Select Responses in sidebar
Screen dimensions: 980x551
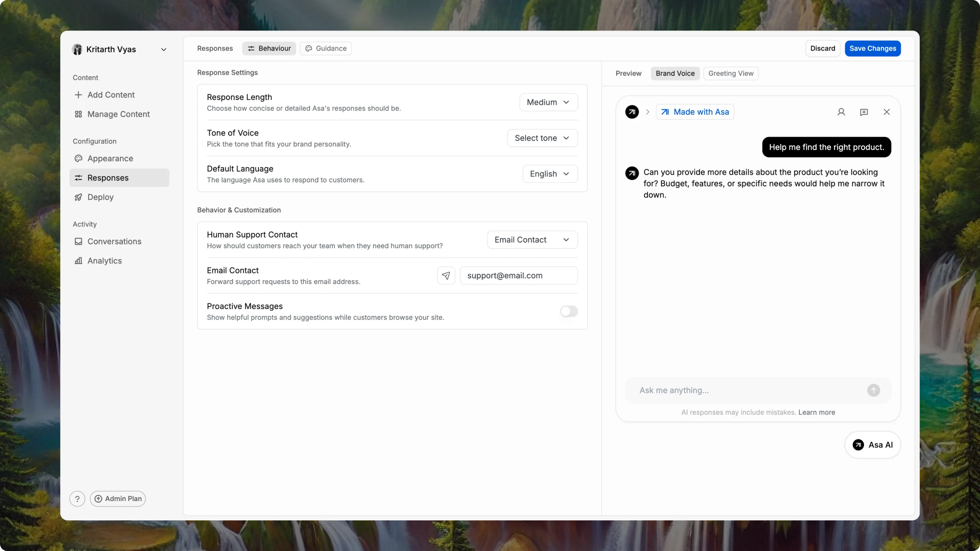coord(119,178)
